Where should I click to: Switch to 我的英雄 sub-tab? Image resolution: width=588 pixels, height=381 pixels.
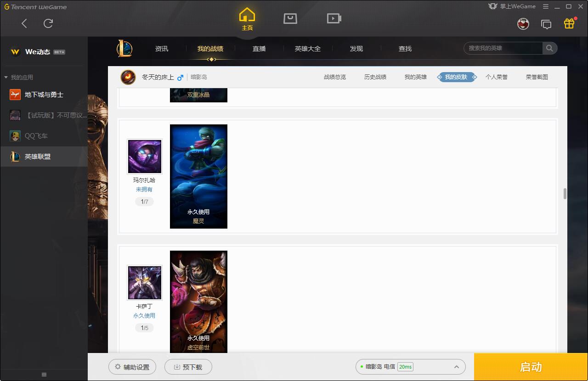(416, 77)
